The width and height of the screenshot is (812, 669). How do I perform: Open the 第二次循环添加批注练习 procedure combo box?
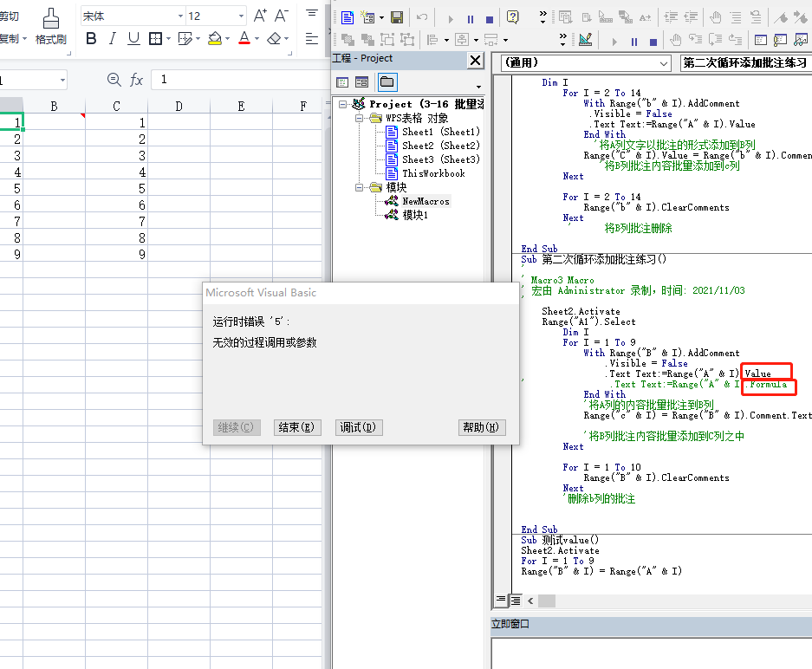pyautogui.click(x=746, y=63)
